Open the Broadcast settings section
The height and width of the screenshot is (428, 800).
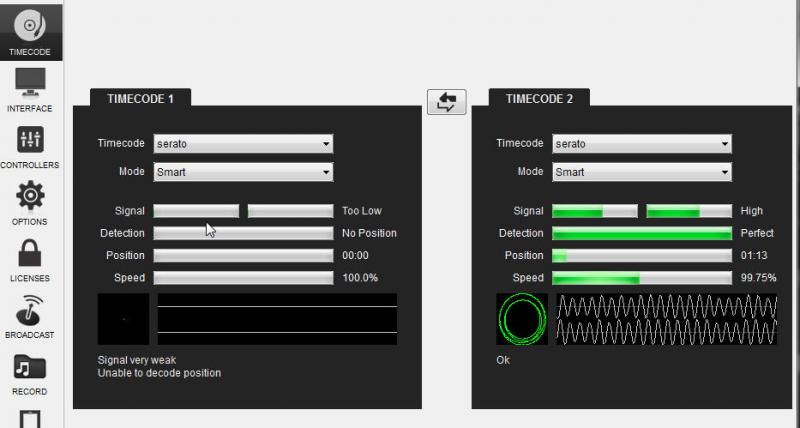(30, 316)
